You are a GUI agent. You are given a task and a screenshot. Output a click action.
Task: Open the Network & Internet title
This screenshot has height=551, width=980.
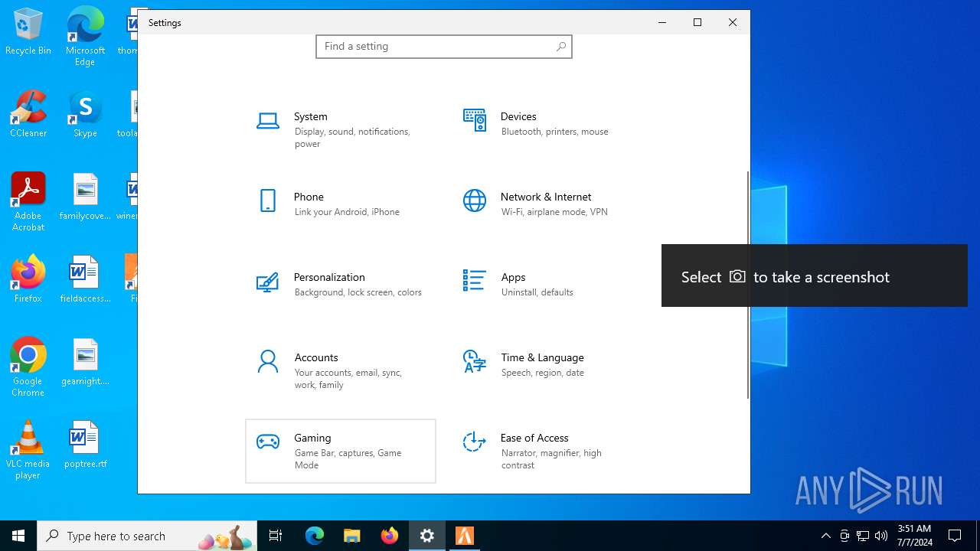[546, 197]
